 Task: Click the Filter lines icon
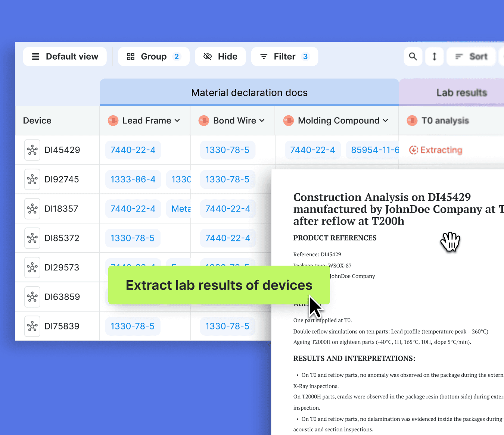tap(264, 57)
